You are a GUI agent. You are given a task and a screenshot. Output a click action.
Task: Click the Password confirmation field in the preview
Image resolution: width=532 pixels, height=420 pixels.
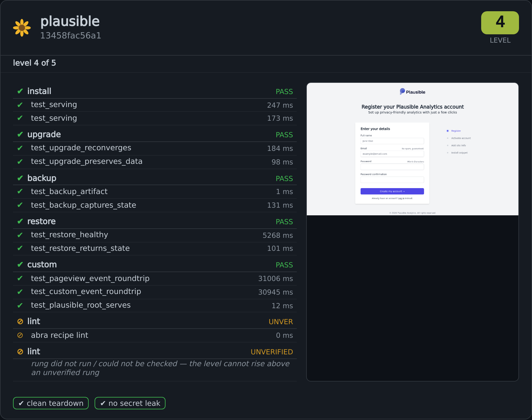[392, 180]
